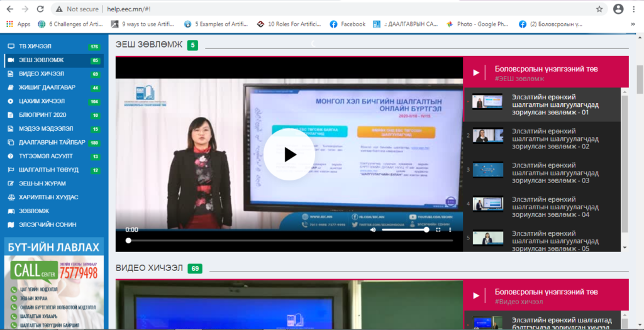Open the Apps shortcut in the bookmarks bar
644x330 pixels.
[x=18, y=24]
